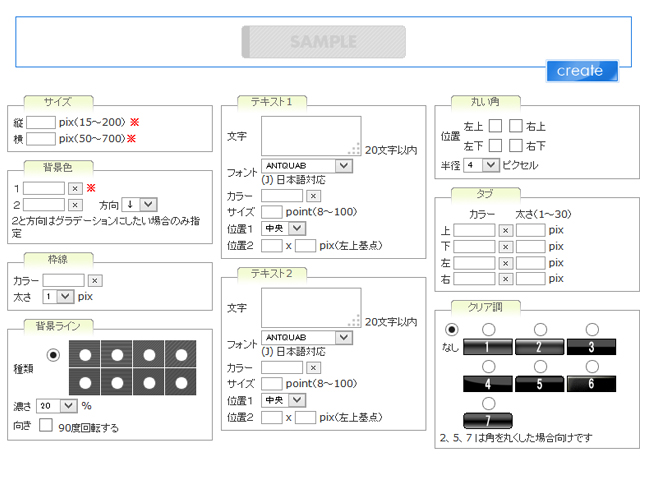Click the create button
650x480 pixels.
click(582, 71)
